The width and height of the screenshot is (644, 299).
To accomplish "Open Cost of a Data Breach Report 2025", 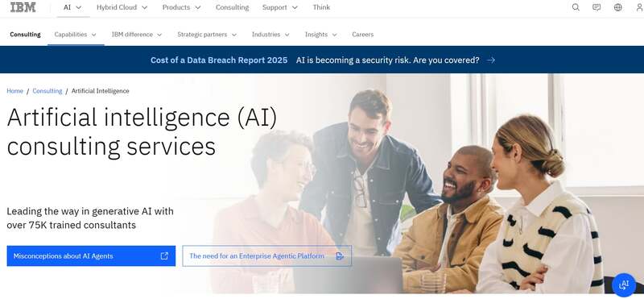I will point(219,60).
